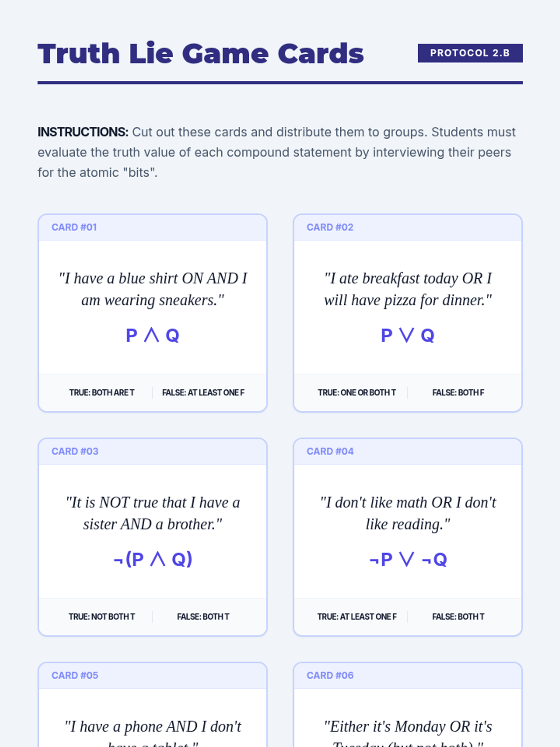The width and height of the screenshot is (560, 747).
Task: Click "TRUE: BOTH ARE T" on card one
Action: [102, 393]
